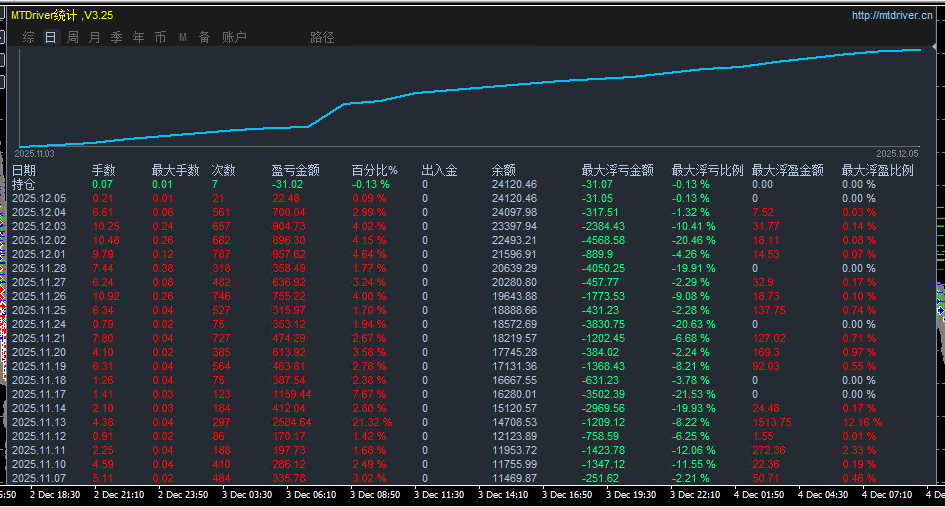The width and height of the screenshot is (945, 507).
Task: Open the 币 currency tab
Action: coord(160,37)
